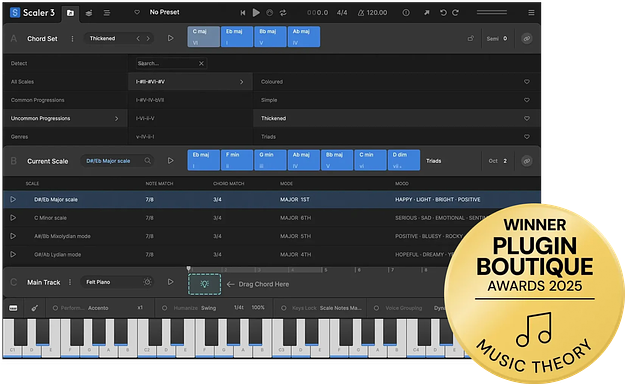Preview the C Minor scale row
This screenshot has width=625, height=384.
coord(13,218)
